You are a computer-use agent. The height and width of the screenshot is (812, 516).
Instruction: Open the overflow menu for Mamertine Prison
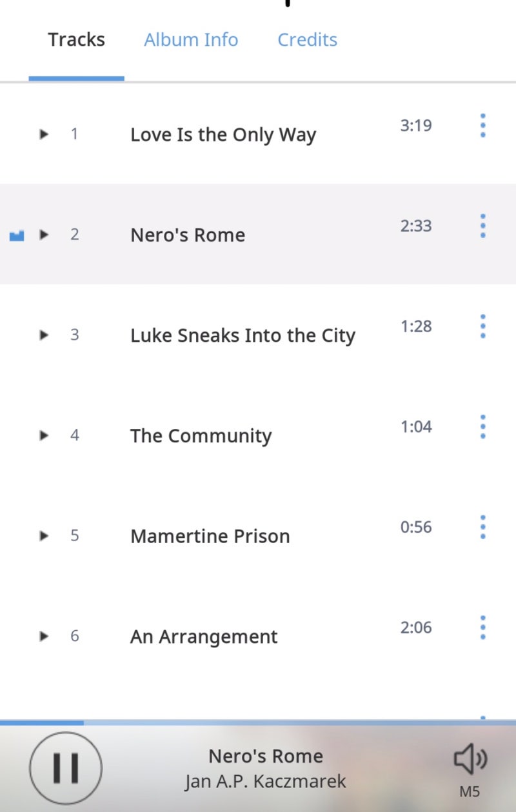tap(482, 527)
